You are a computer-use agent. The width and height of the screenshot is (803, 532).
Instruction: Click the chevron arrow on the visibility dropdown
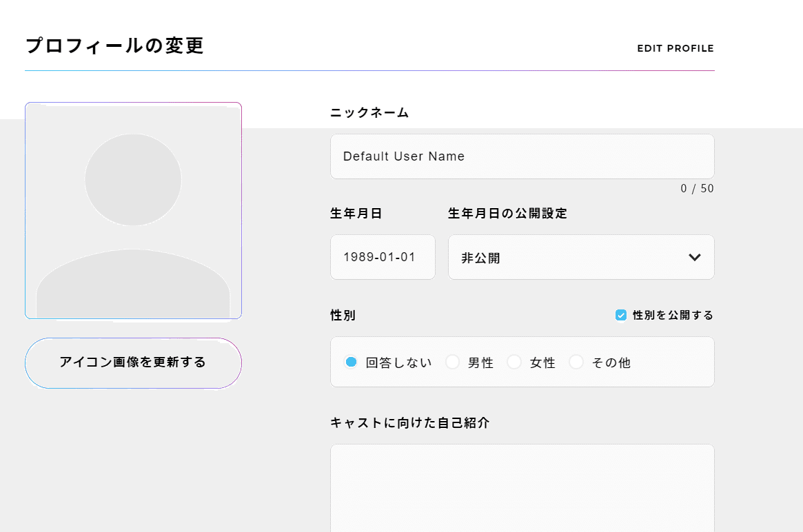tap(695, 257)
